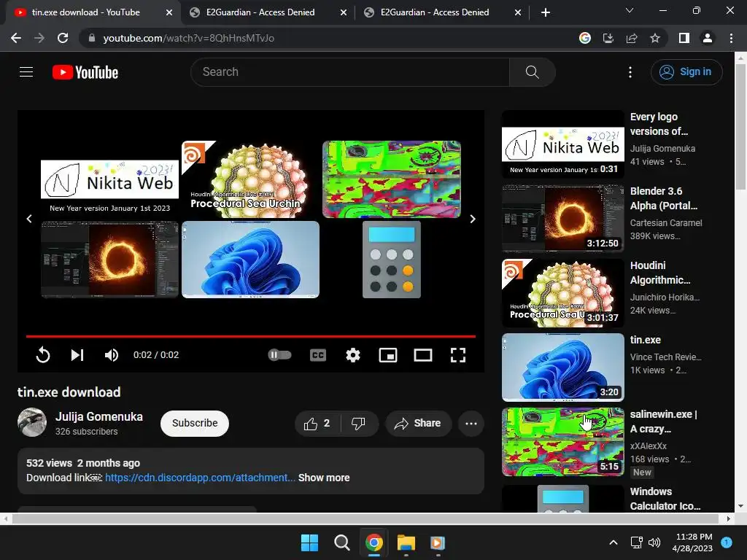Viewport: 747px width, 560px height.
Task: Share the video
Action: coord(418,424)
